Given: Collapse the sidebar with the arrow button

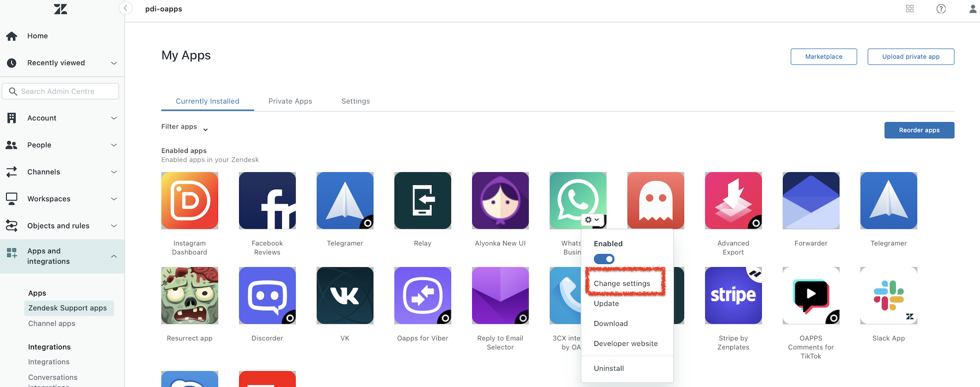Looking at the screenshot, I should (126, 8).
